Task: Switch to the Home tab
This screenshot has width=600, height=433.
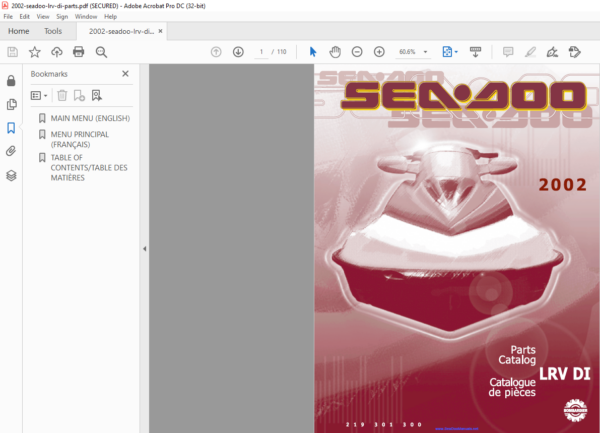Action: point(19,31)
